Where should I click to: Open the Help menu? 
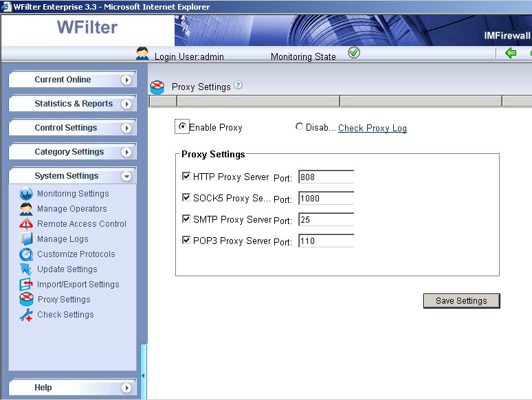(73, 388)
